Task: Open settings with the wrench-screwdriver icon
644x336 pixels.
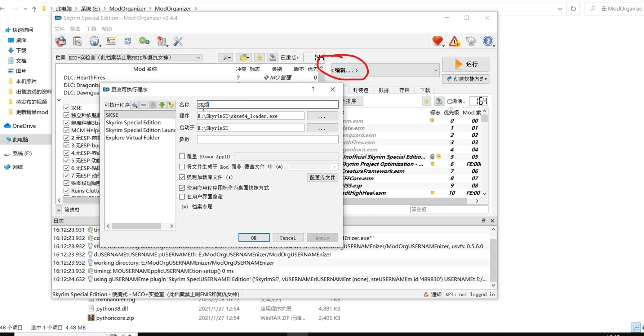Action: pyautogui.click(x=178, y=41)
